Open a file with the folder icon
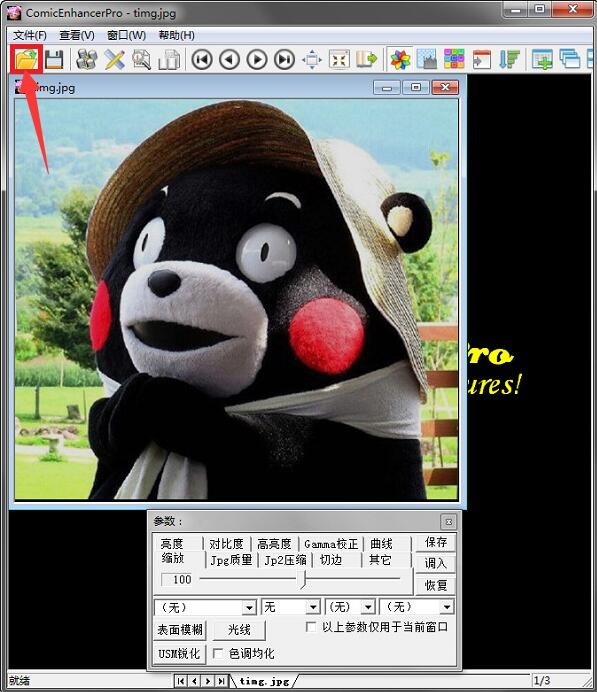 point(26,59)
